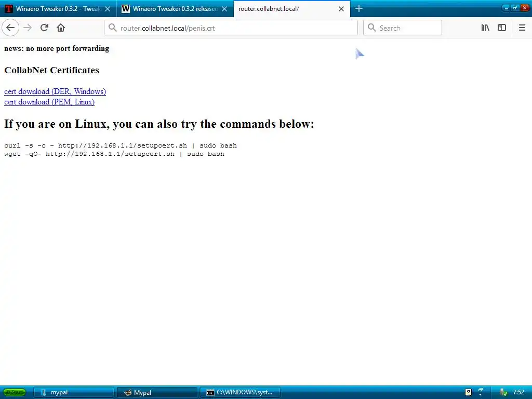Restore down the browser window
The image size is (532, 399).
point(515,8)
